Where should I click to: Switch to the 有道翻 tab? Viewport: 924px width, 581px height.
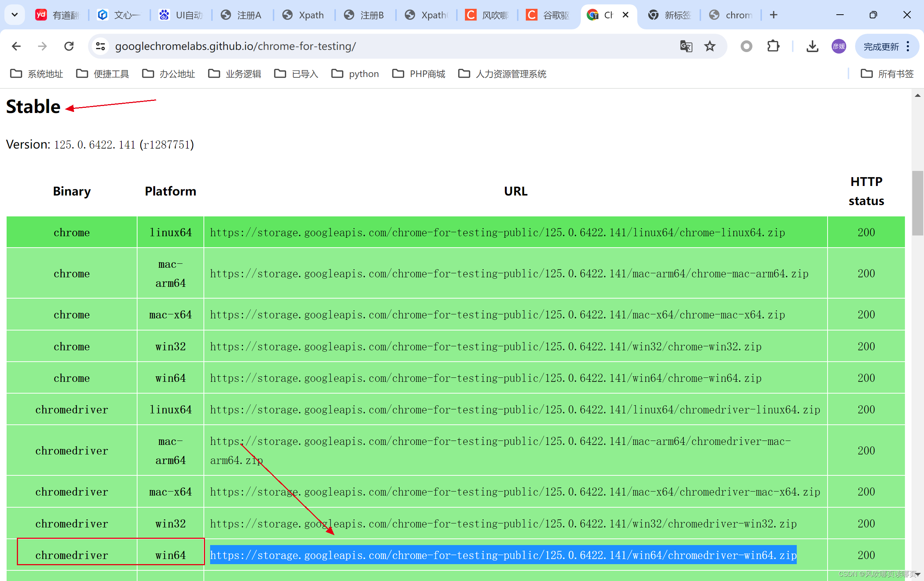tap(58, 15)
